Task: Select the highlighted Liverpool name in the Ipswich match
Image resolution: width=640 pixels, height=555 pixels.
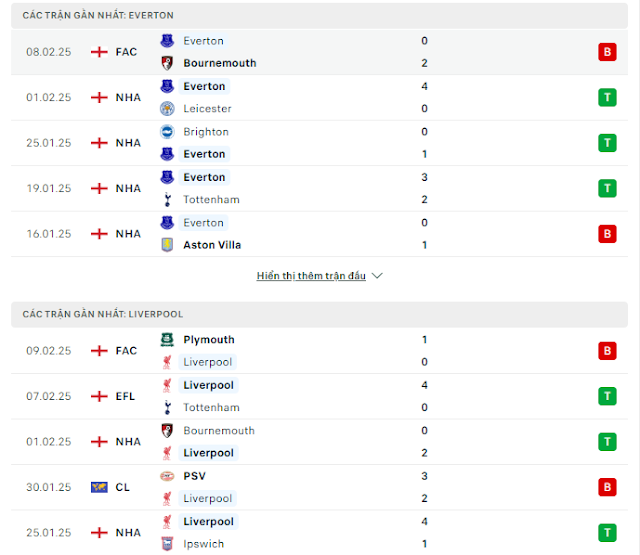Action: (209, 522)
